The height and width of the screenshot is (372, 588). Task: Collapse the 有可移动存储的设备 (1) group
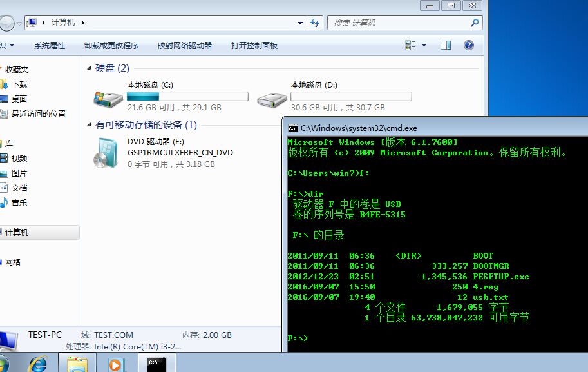[89, 124]
